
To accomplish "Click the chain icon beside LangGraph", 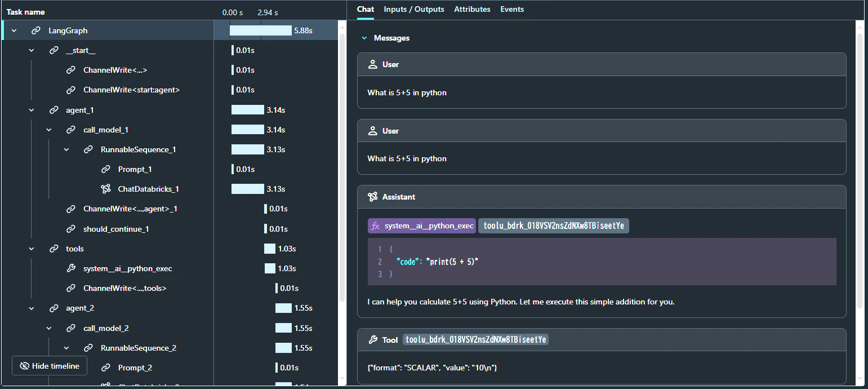I will 36,30.
